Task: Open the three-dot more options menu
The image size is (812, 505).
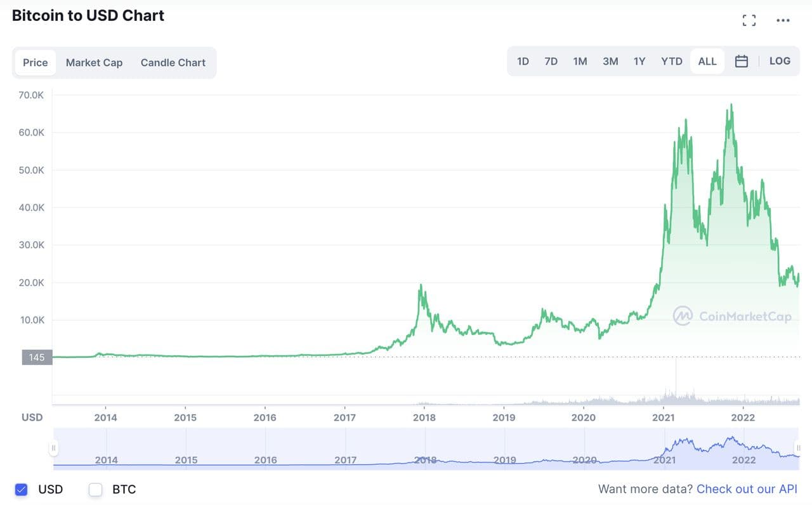Action: [x=783, y=20]
